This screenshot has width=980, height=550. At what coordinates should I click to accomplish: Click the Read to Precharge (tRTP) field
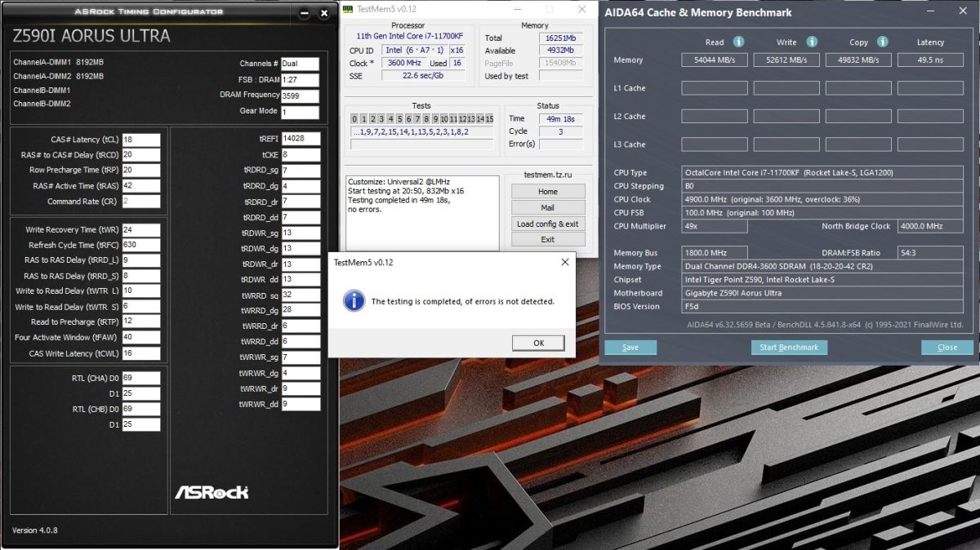[x=140, y=322]
